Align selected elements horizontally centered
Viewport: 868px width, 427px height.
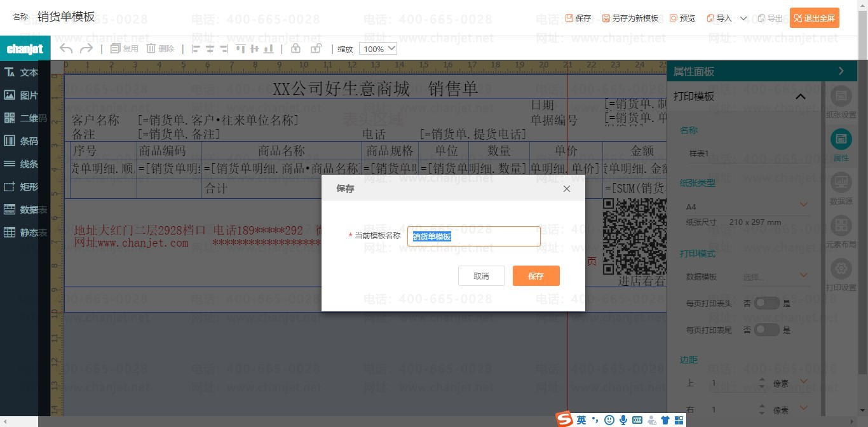click(210, 48)
